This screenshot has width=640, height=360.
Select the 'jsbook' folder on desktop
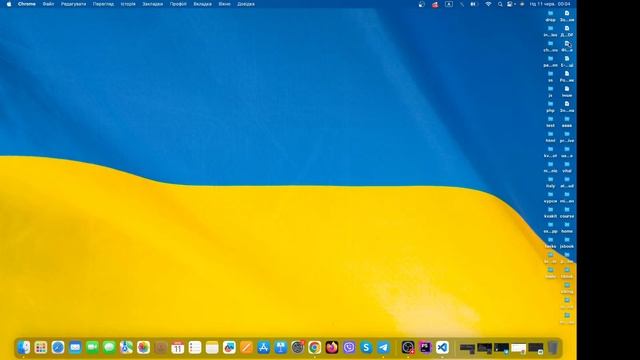[567, 242]
